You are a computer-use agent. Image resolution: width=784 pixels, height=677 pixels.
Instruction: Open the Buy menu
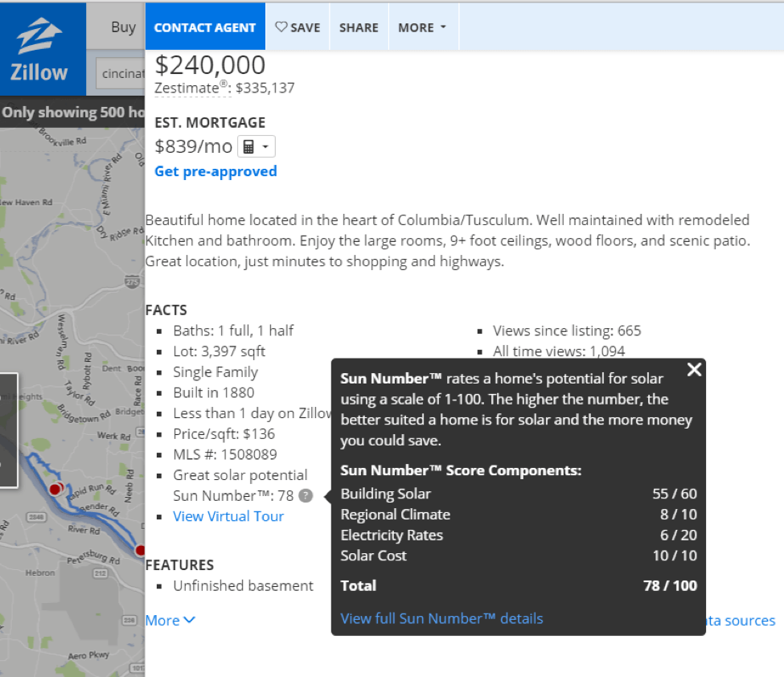(x=124, y=27)
